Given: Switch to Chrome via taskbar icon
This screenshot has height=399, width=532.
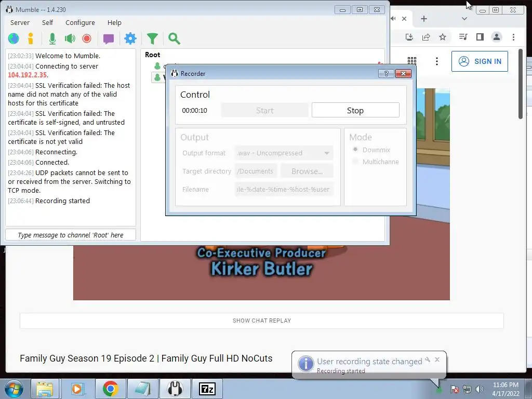Looking at the screenshot, I should 110,389.
